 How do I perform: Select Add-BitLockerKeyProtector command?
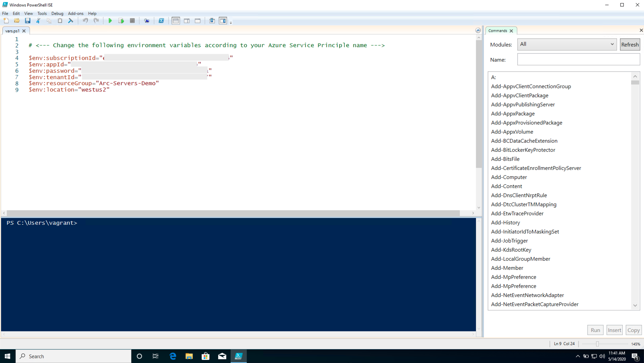(x=523, y=150)
